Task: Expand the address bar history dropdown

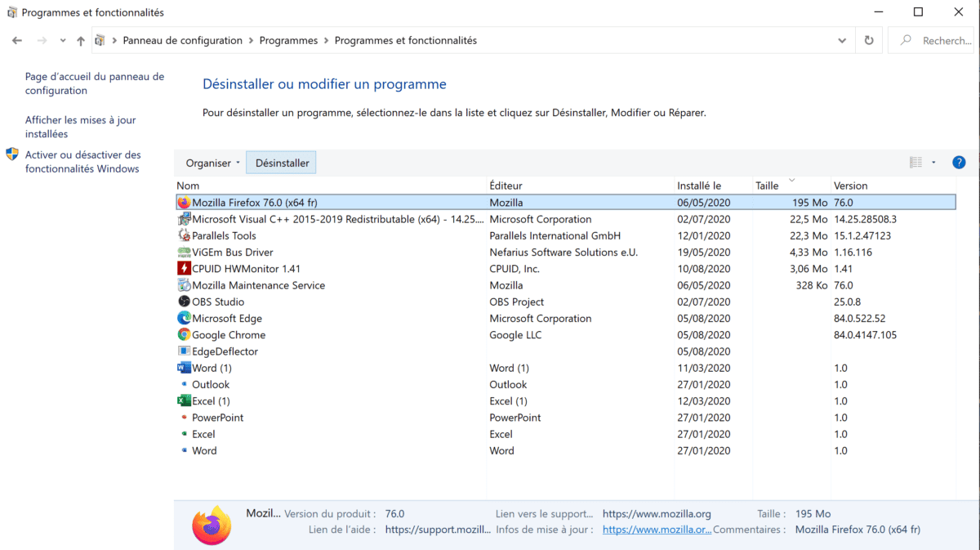Action: (x=842, y=40)
